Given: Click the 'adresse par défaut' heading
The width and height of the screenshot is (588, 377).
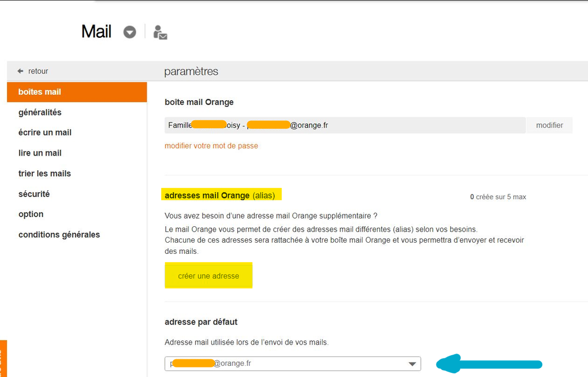Looking at the screenshot, I should tap(201, 322).
